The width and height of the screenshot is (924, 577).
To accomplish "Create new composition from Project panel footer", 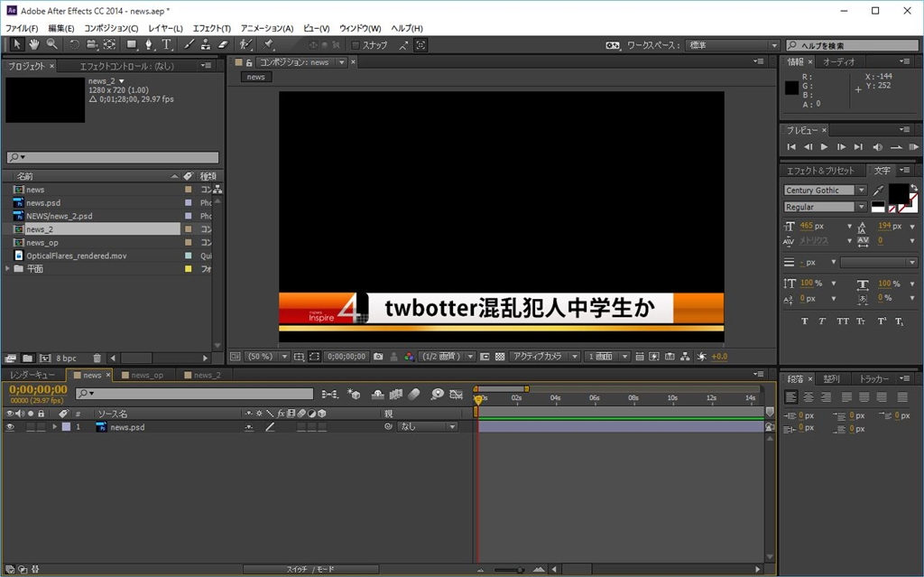I will click(x=45, y=358).
